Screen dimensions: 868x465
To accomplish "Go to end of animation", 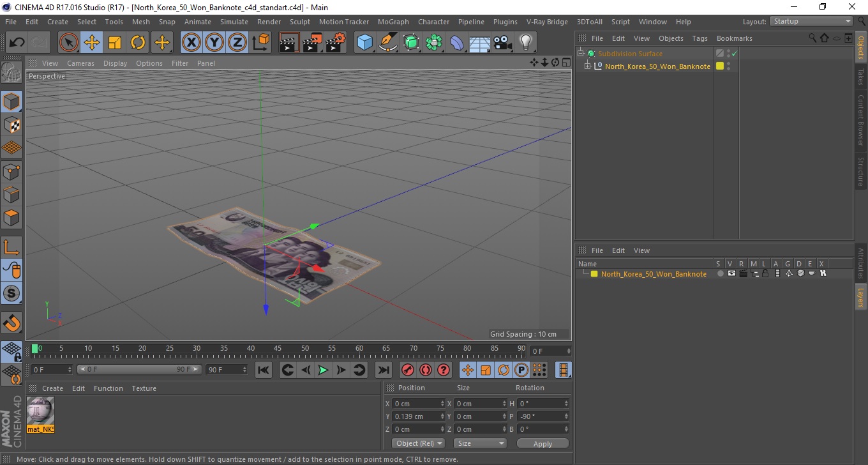I will (383, 370).
